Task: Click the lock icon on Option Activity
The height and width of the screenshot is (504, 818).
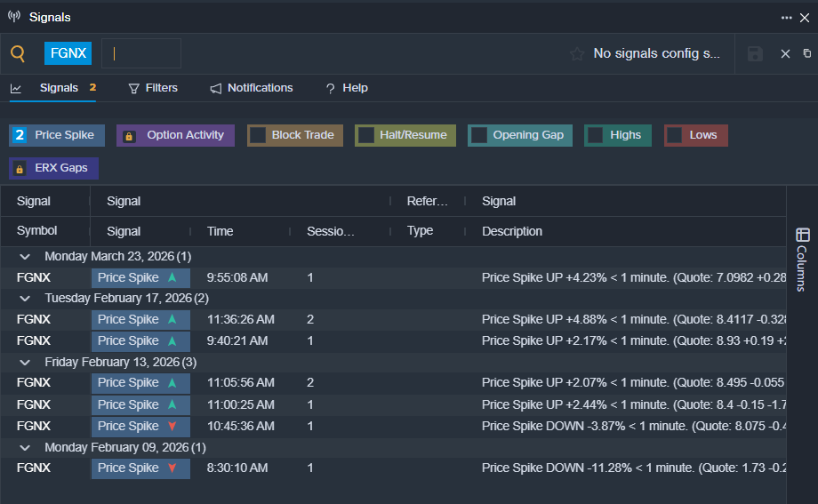Action: [x=129, y=136]
